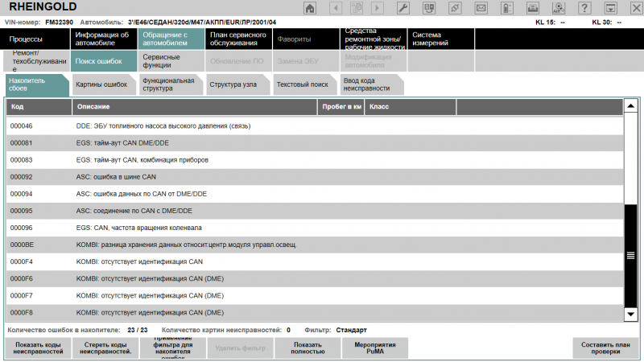Open Средства ремонтной зоны menu
This screenshot has width=644, height=362.
pyautogui.click(x=374, y=39)
